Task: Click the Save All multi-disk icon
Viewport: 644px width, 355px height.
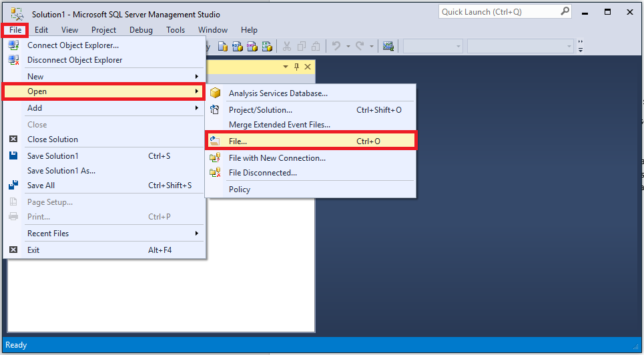Action: point(13,186)
